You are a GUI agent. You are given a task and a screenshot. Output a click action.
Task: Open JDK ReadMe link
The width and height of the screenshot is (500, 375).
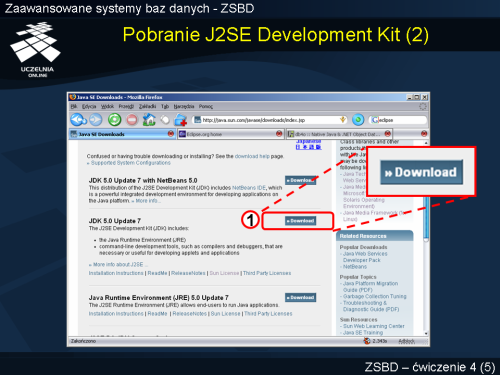point(157,273)
